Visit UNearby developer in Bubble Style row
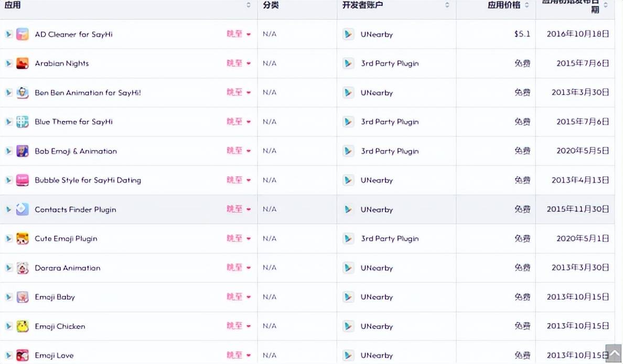This screenshot has height=364, width=623. (x=377, y=180)
